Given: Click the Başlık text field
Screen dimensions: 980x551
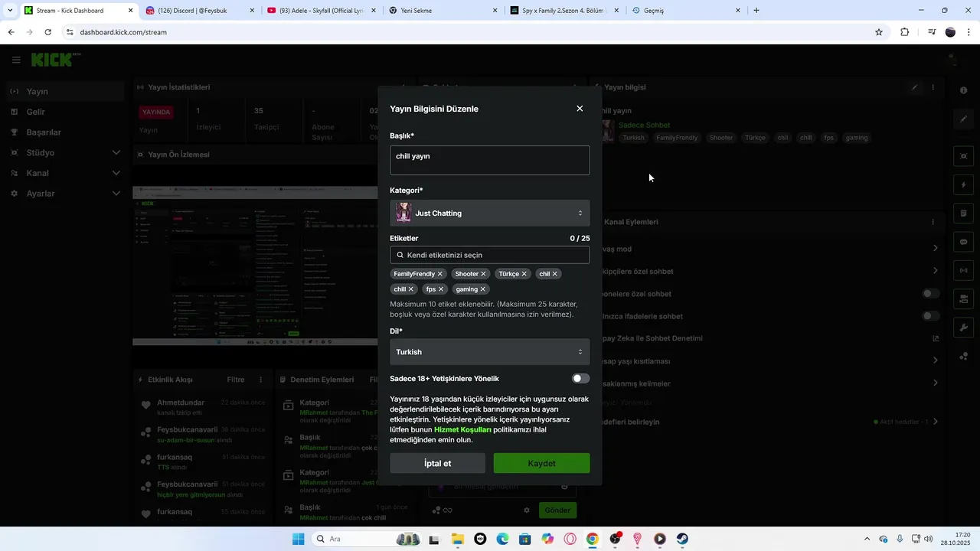Looking at the screenshot, I should coord(490,160).
